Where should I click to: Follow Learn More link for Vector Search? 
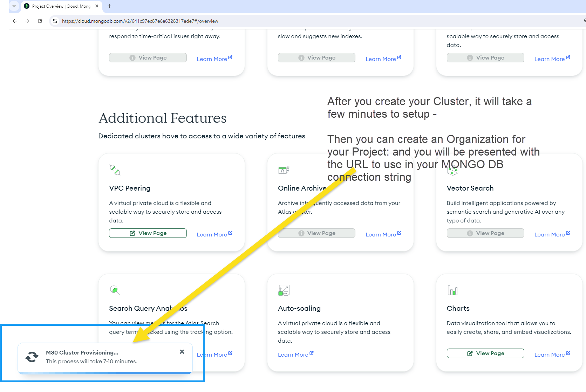coord(552,234)
